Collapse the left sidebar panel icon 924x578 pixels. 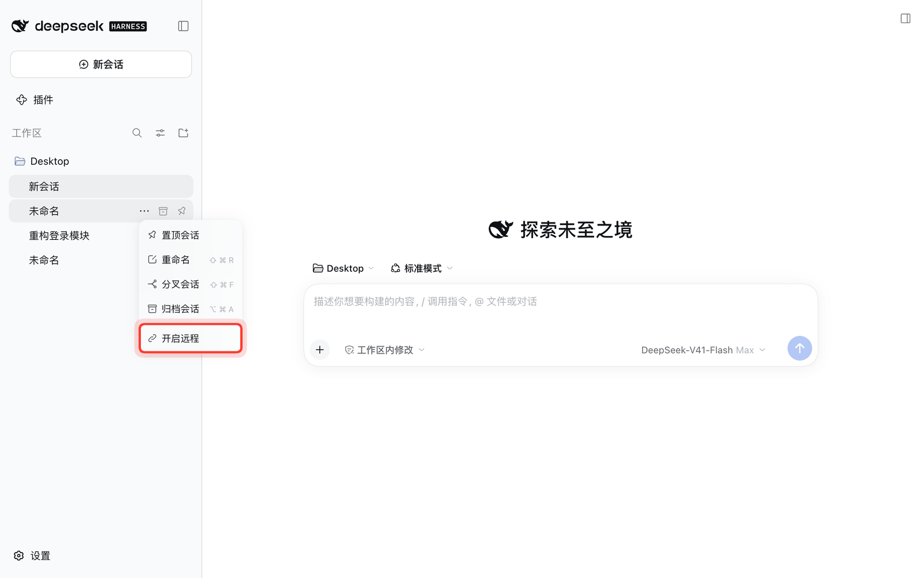coord(183,26)
